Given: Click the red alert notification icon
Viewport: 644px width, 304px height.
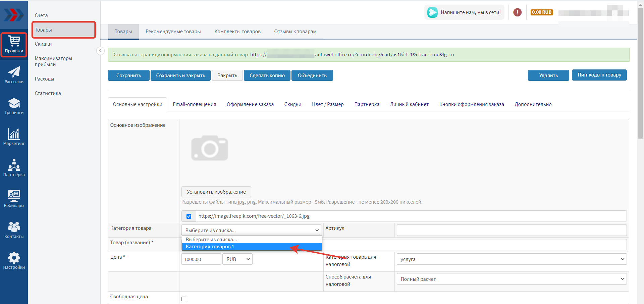Looking at the screenshot, I should 517,12.
